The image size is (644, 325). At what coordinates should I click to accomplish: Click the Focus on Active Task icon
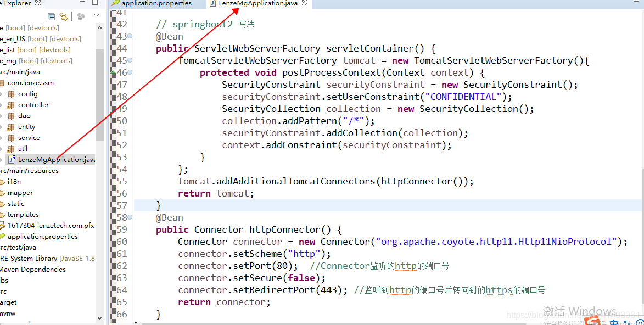[82, 16]
